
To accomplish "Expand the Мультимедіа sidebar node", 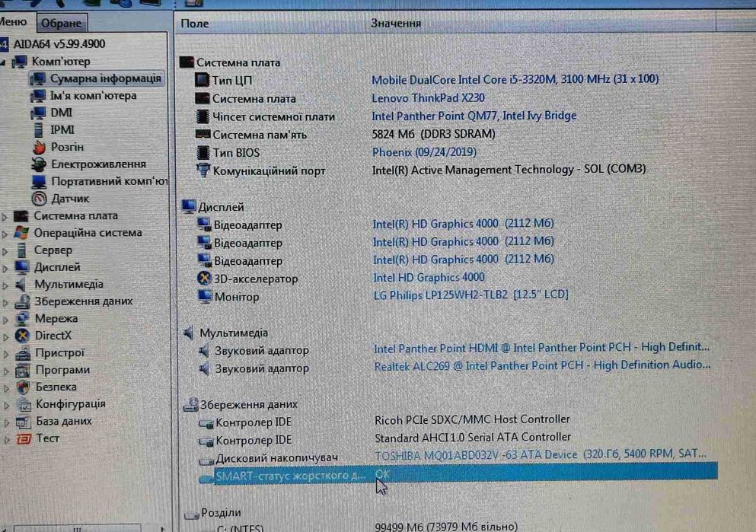I will tap(5, 285).
